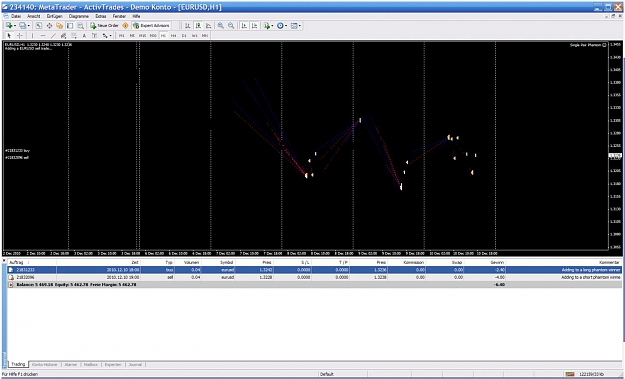Switch to D1 timeframe
This screenshot has height=379, width=625.
[x=184, y=35]
